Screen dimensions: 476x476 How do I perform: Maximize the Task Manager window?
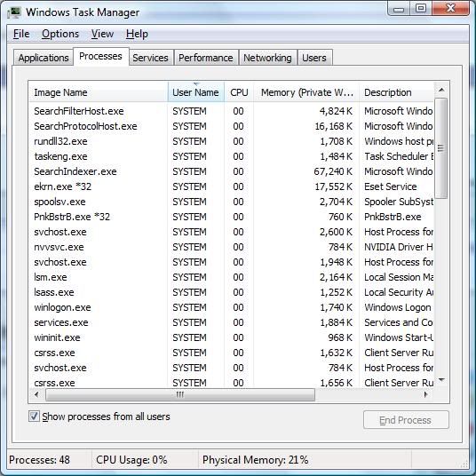[420, 9]
